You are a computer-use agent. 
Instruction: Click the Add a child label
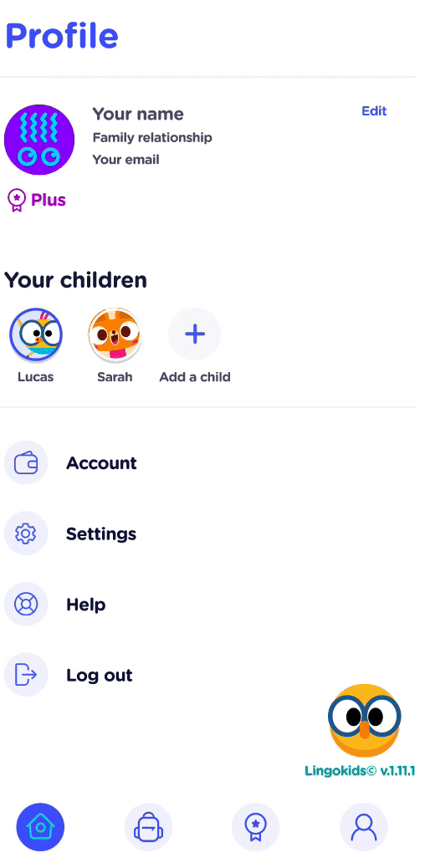coord(195,377)
